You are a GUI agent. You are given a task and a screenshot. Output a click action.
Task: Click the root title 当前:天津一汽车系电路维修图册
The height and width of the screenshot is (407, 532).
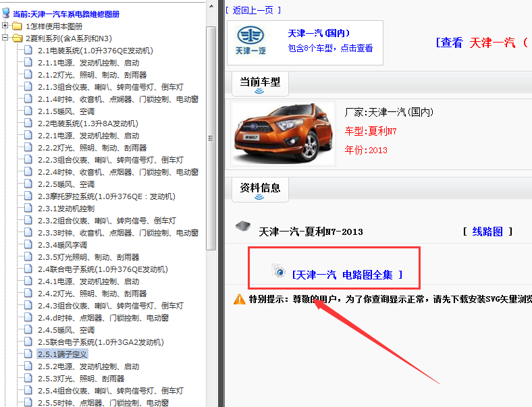(66, 14)
